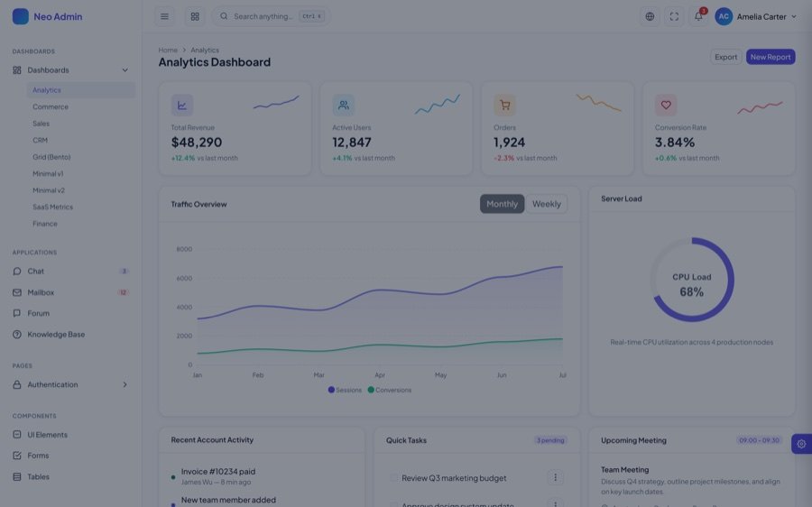Open Forum in the sidebar
The width and height of the screenshot is (812, 507).
71,313
